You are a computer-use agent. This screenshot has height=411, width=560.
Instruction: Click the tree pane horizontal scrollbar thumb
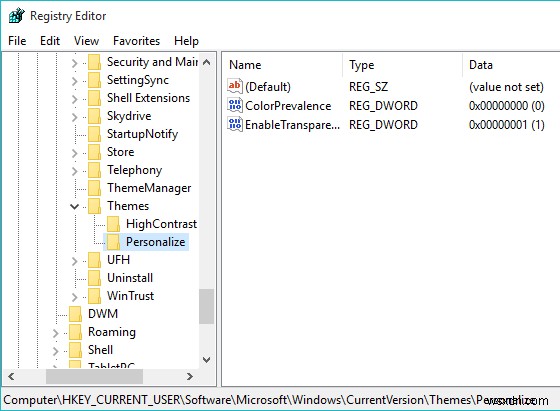[x=94, y=376]
